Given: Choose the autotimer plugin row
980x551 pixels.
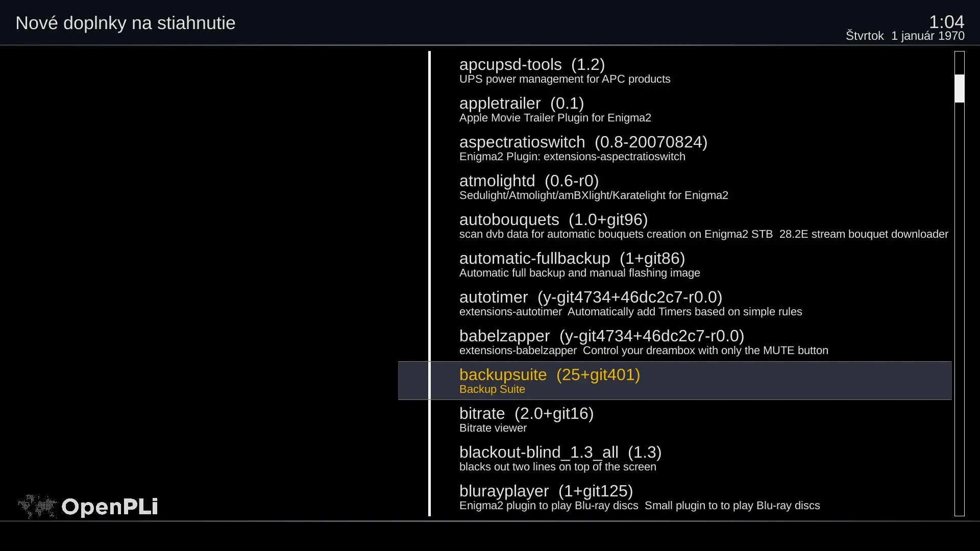Looking at the screenshot, I should (675, 303).
